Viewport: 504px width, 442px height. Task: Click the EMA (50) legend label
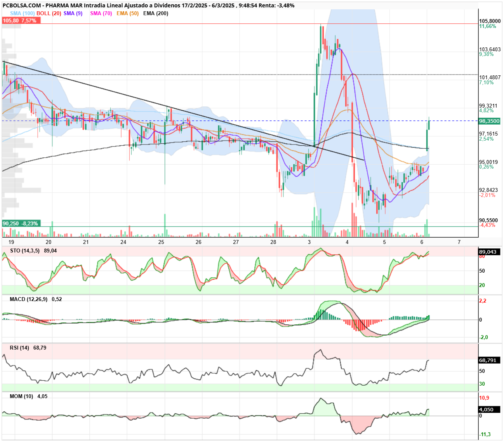click(127, 13)
